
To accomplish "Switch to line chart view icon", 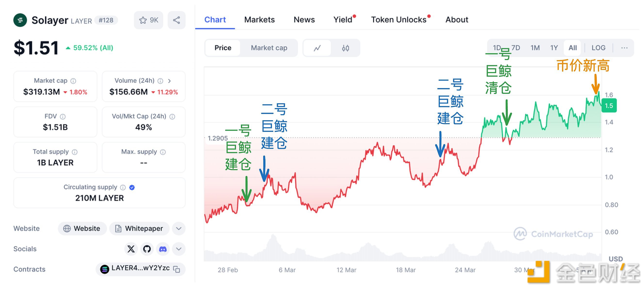I will tap(317, 48).
